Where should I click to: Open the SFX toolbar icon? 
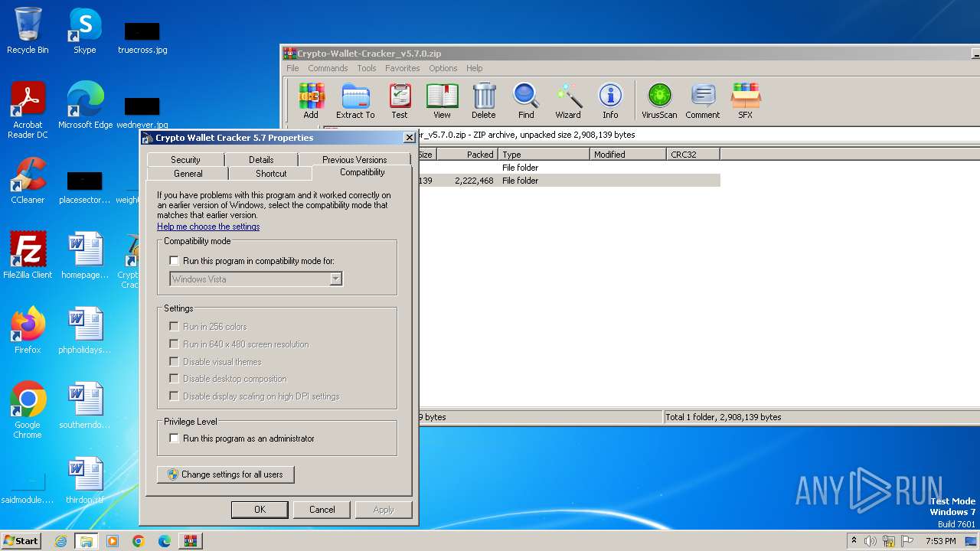pos(745,100)
